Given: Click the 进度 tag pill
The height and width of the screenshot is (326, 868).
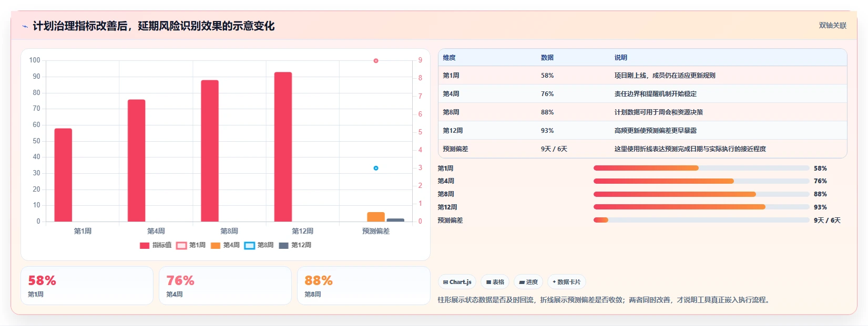Looking at the screenshot, I should coord(528,282).
